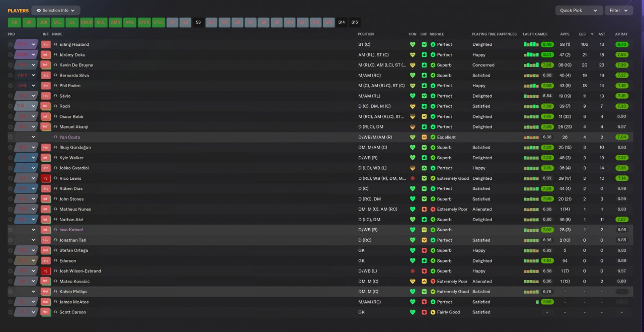Screen dimensions: 644x332
Task: Click Kevin De Bruyne's condition heart icon
Action: point(413,65)
